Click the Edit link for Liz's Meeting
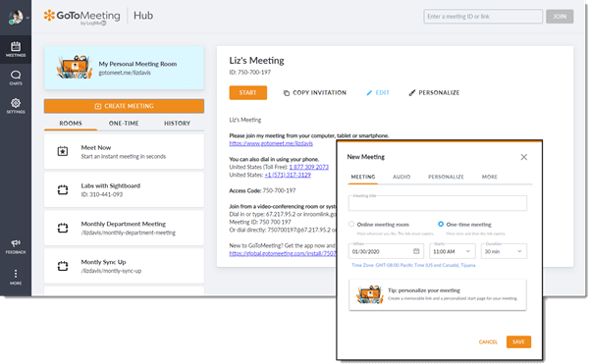 [378, 92]
